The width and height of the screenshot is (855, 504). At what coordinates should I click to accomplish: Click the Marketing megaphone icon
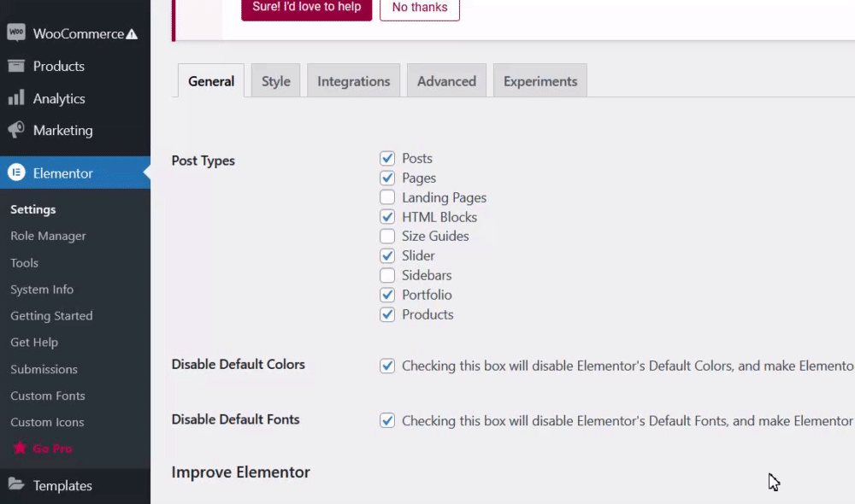(16, 130)
